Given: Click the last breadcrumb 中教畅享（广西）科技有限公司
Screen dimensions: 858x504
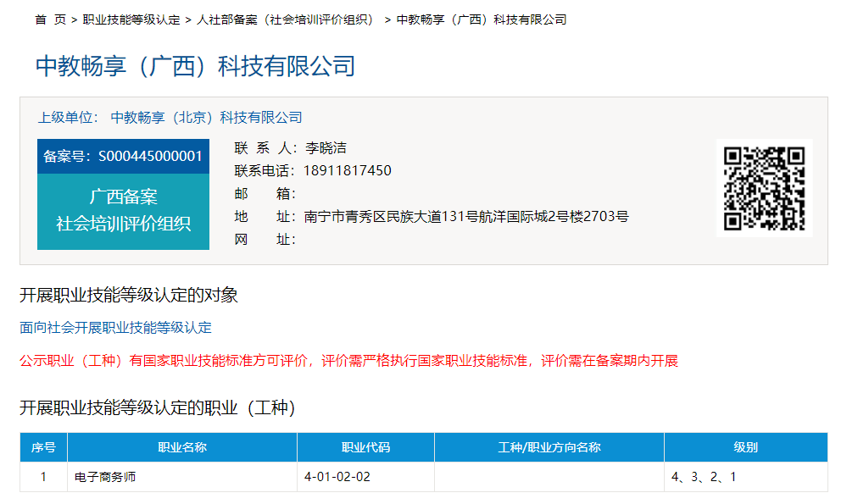Looking at the screenshot, I should [x=482, y=19].
